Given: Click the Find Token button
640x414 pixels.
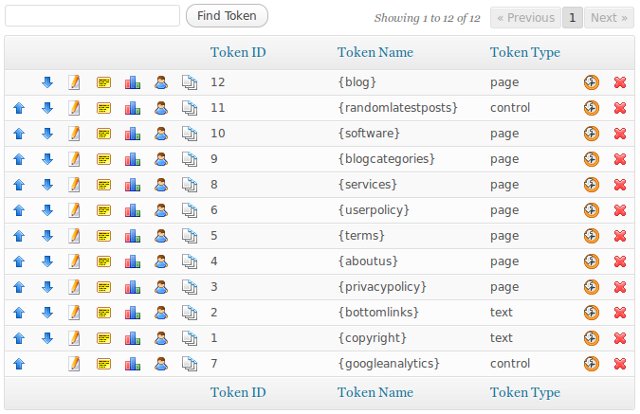Looking at the screenshot, I should click(227, 16).
